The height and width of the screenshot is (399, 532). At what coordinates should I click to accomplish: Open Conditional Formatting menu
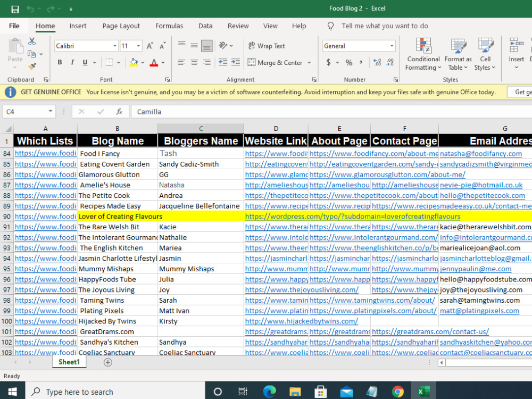click(423, 54)
